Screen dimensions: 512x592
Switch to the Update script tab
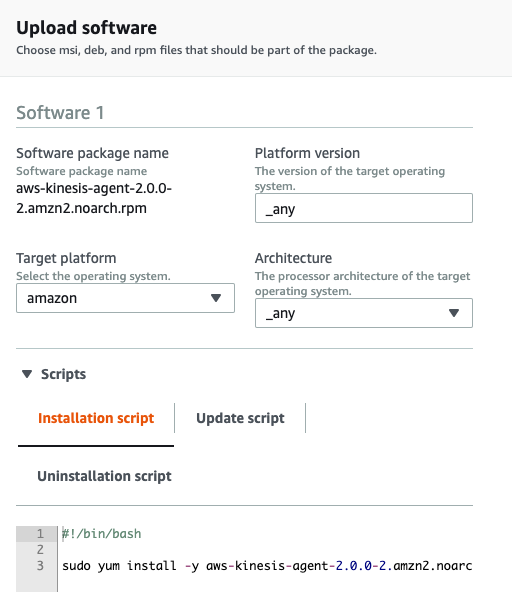click(x=240, y=418)
